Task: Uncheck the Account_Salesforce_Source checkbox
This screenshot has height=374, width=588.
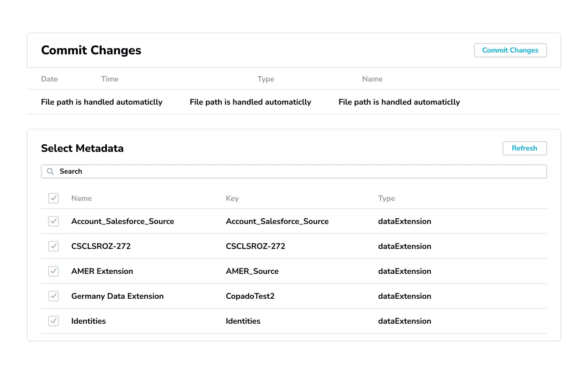Action: coord(53,221)
